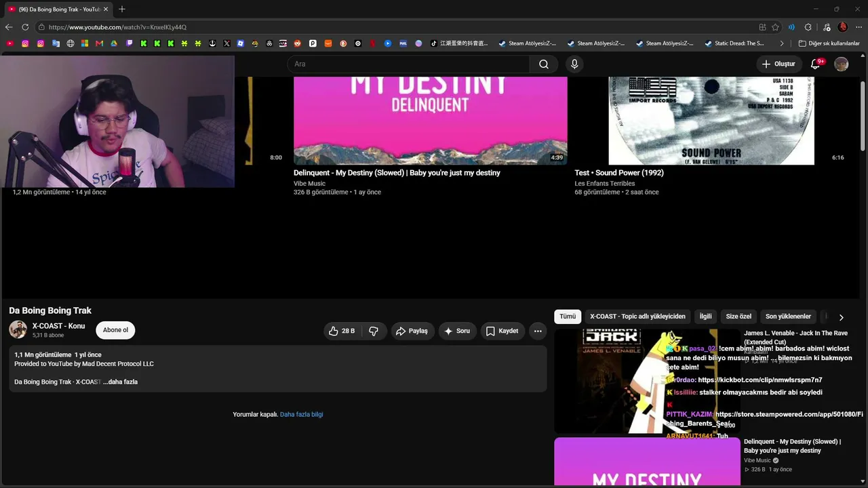The image size is (868, 488).
Task: Open the Soru ask button
Action: [456, 331]
